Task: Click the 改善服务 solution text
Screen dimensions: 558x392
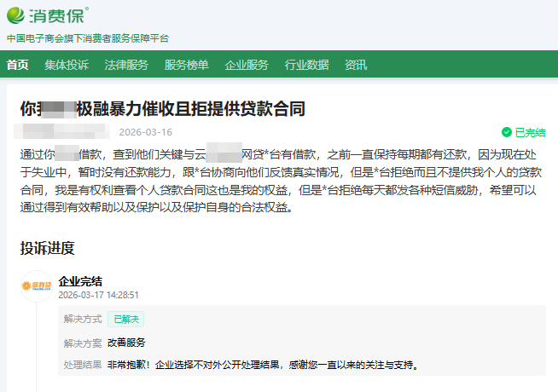Action: pos(126,342)
